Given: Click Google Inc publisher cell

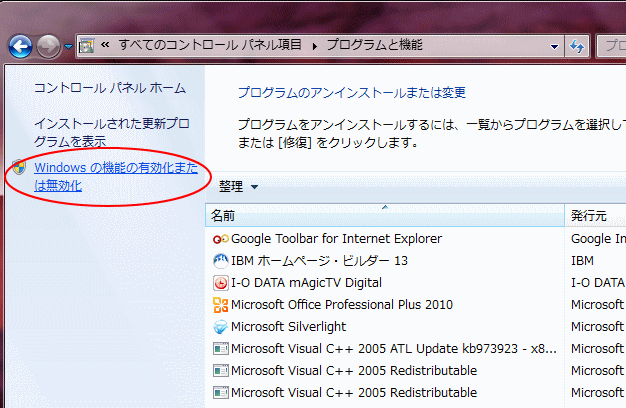Looking at the screenshot, I should 598,239.
